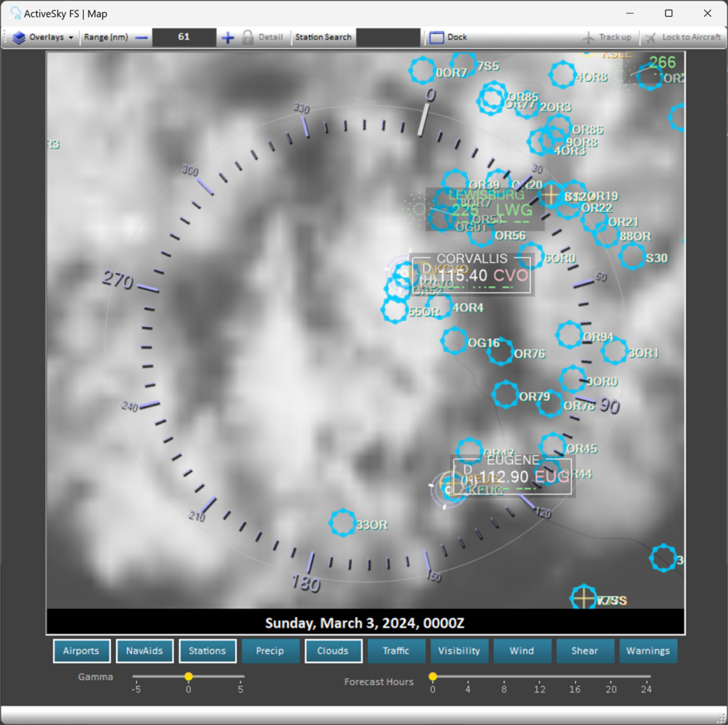Toggle the Precip overlay

pos(270,650)
